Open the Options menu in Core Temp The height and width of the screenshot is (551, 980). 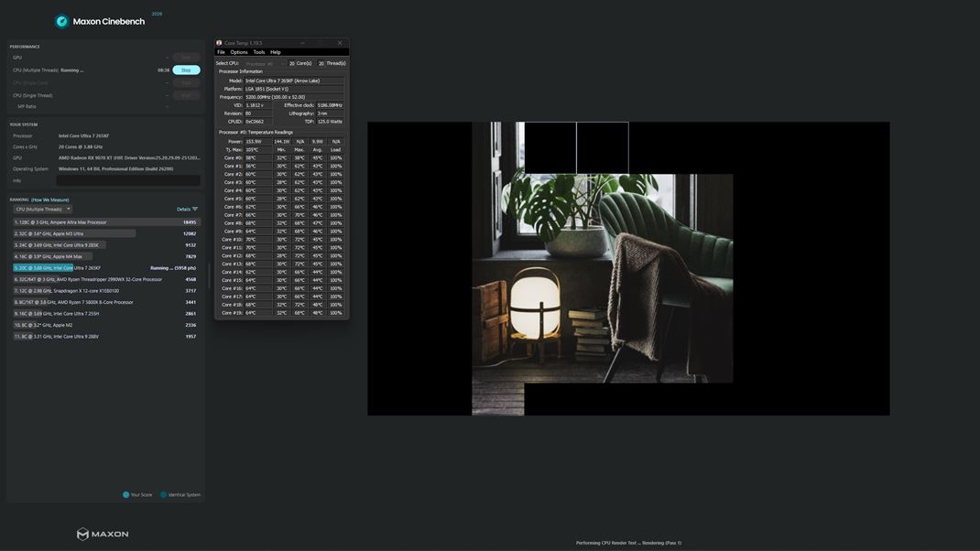[x=239, y=52]
